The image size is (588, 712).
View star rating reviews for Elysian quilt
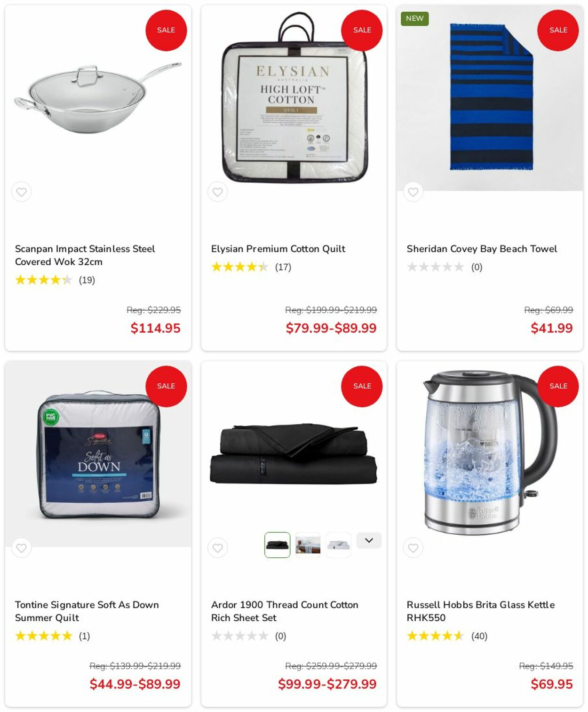[x=251, y=267]
